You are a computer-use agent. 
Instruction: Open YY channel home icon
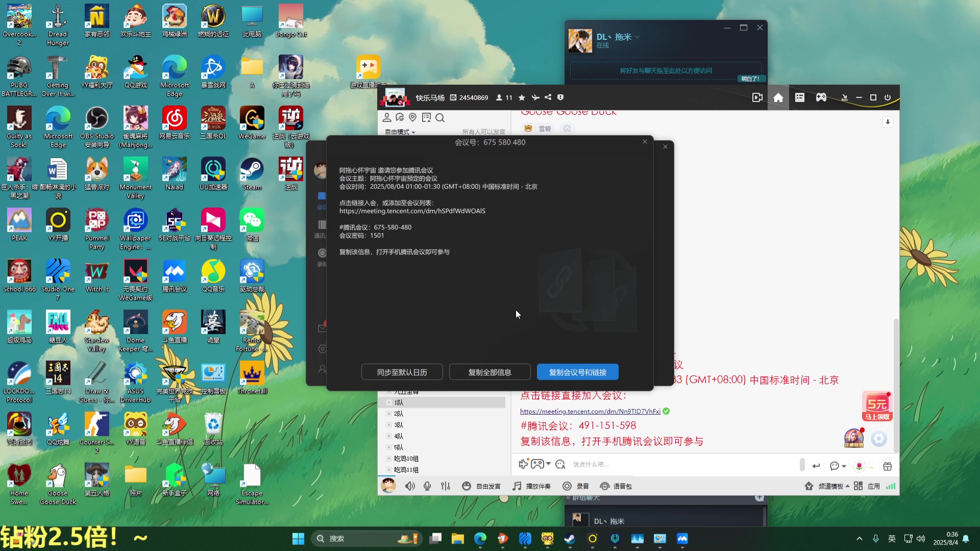coord(778,97)
